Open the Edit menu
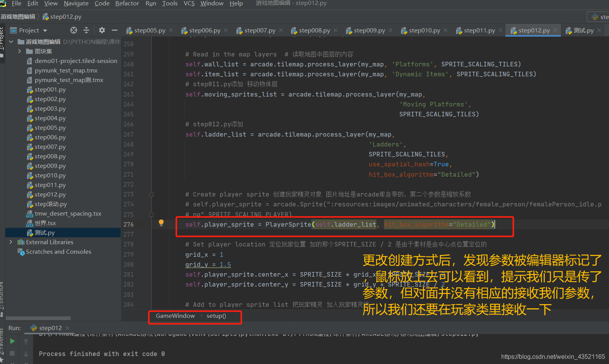Viewport: 609px width, 364px height. click(x=33, y=3)
